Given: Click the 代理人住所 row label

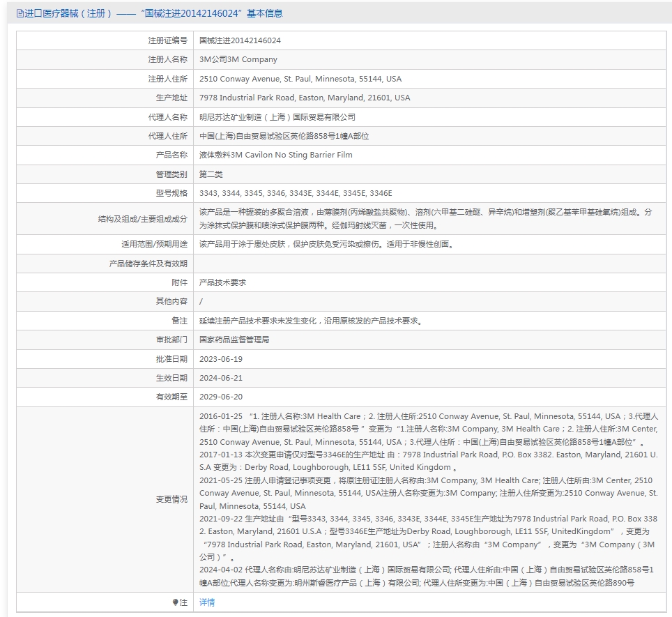Looking at the screenshot, I should (167, 136).
